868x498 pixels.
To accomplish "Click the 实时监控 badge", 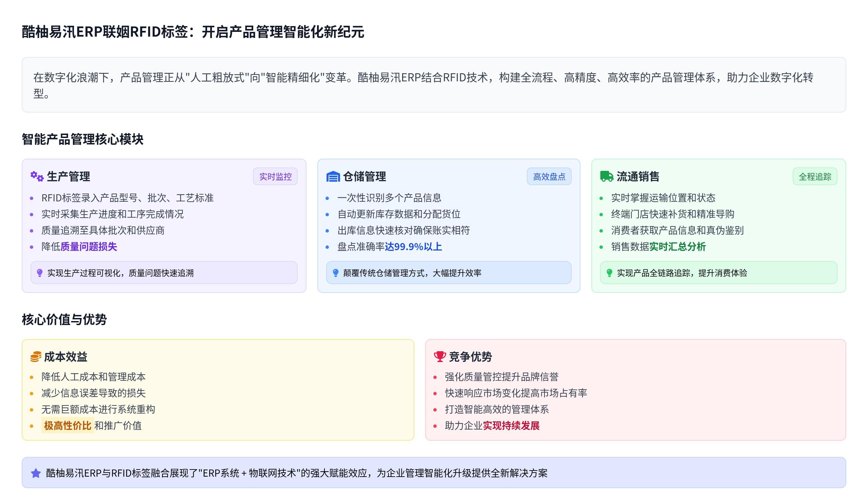I will [x=275, y=177].
